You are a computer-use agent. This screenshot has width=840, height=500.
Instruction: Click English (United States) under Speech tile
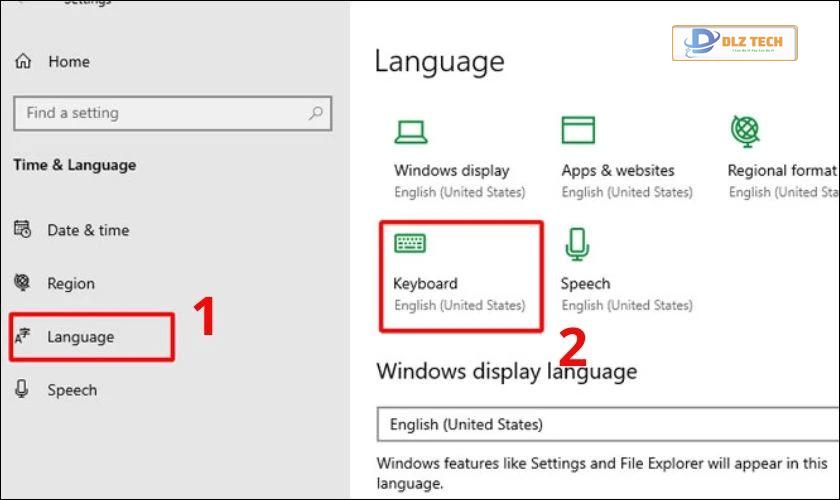627,305
